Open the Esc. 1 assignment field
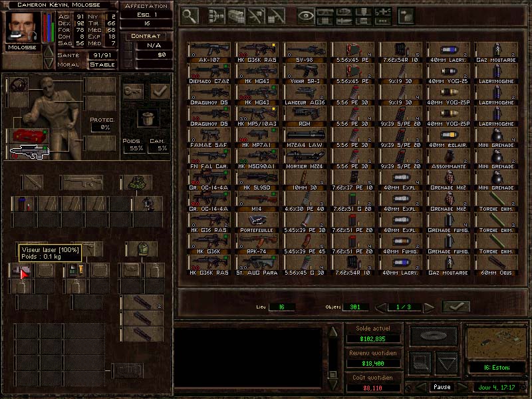 pyautogui.click(x=146, y=15)
